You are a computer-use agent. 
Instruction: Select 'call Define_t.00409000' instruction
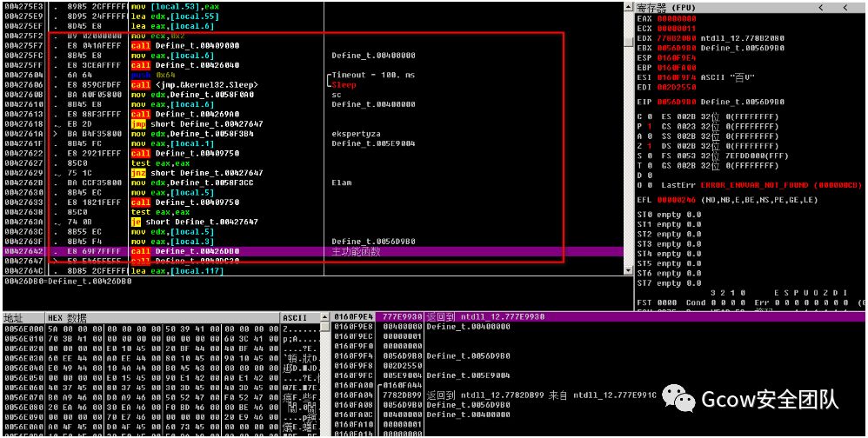185,45
